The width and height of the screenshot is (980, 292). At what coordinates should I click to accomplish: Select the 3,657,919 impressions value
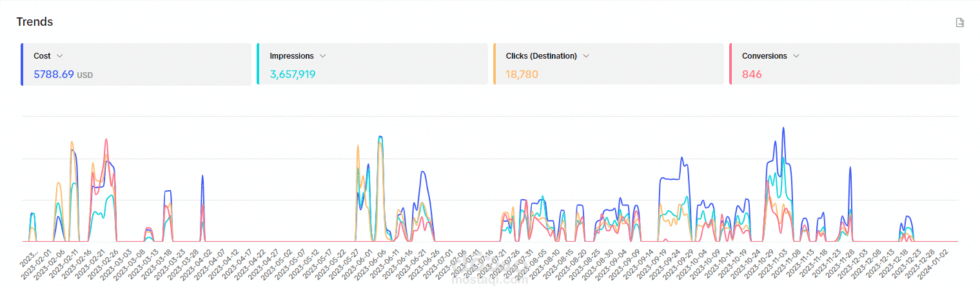coord(293,74)
